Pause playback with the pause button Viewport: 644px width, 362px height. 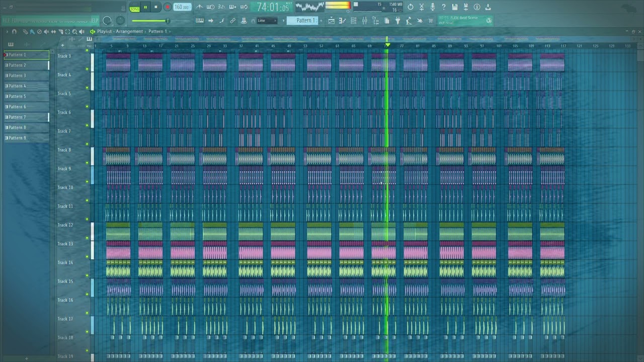tap(145, 7)
